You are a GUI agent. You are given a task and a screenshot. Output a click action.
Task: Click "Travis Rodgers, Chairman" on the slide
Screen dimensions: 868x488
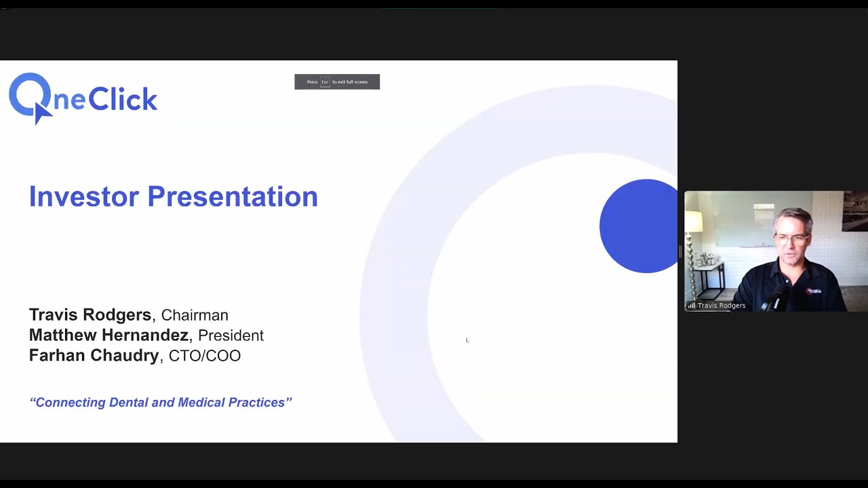point(128,315)
